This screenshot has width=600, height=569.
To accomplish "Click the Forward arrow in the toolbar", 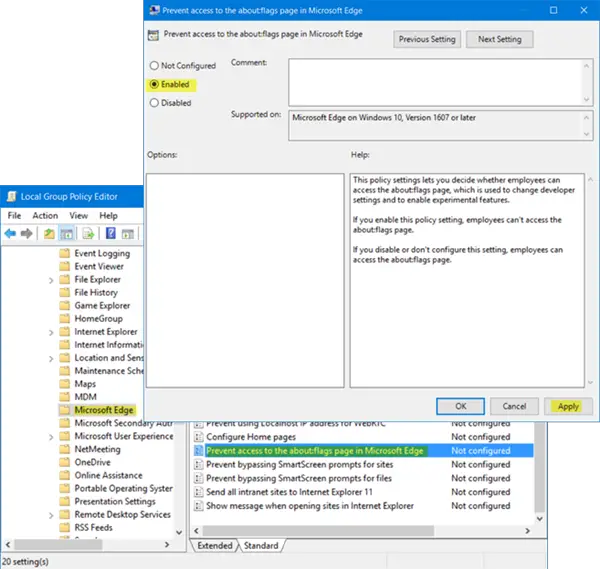I will 27,233.
